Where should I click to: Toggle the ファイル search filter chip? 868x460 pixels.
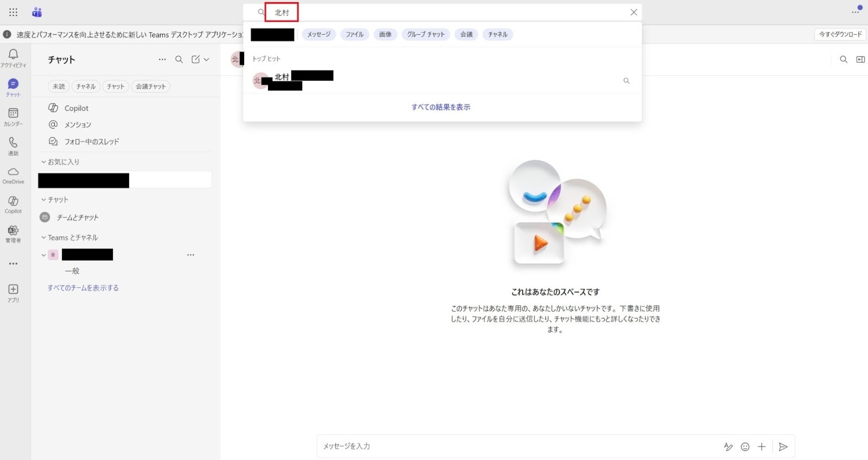tap(355, 34)
